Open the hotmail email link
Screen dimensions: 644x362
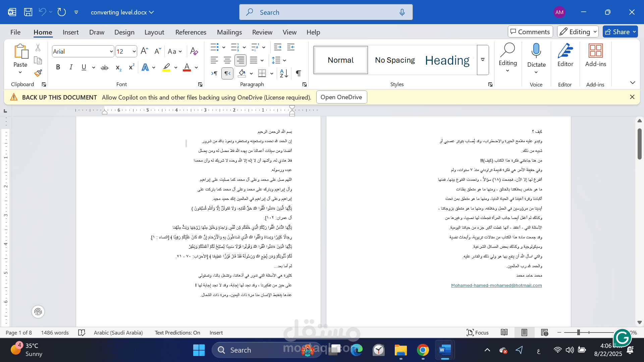coord(496,286)
